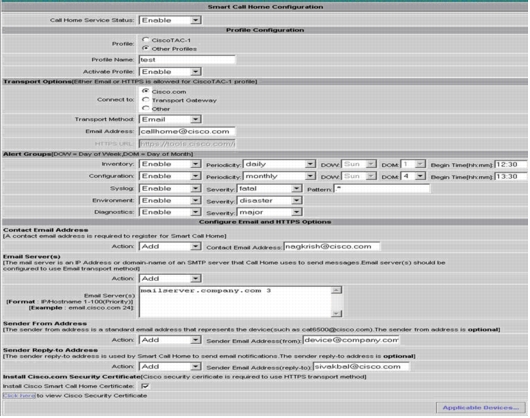Open the Configuration DOW dropdown
This screenshot has height=418, width=530.
click(x=358, y=176)
